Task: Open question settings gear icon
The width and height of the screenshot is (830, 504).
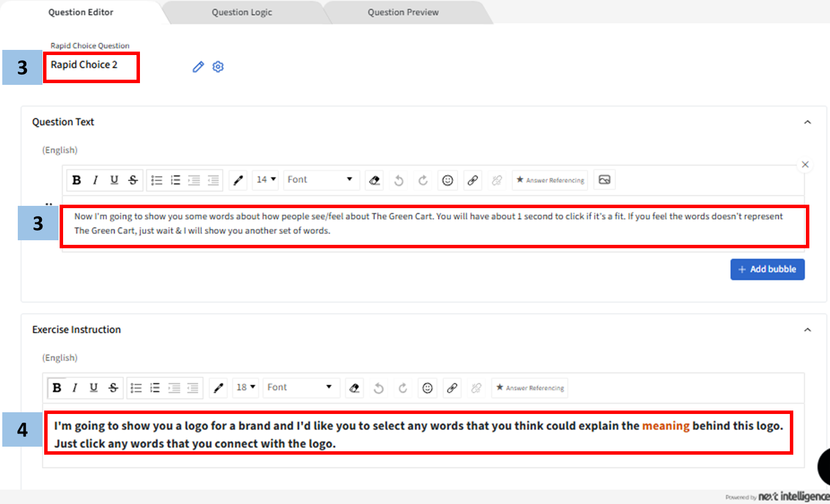Action: point(218,67)
